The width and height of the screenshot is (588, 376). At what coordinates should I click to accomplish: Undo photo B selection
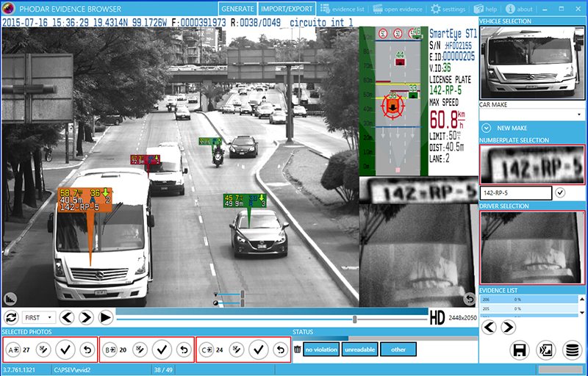(184, 350)
